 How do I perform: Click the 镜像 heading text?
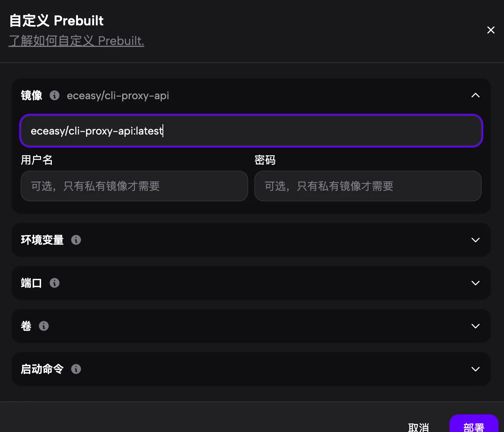[31, 95]
